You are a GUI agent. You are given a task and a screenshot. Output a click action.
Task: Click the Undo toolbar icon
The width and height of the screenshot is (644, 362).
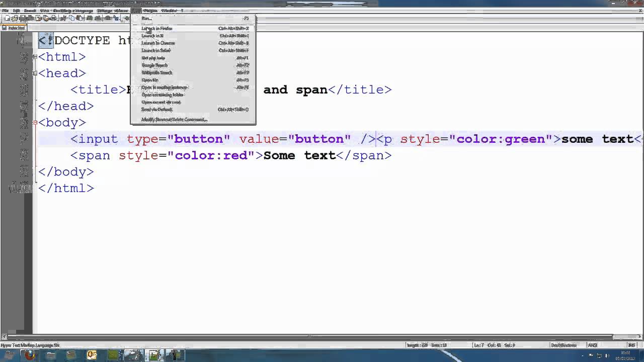point(90,19)
